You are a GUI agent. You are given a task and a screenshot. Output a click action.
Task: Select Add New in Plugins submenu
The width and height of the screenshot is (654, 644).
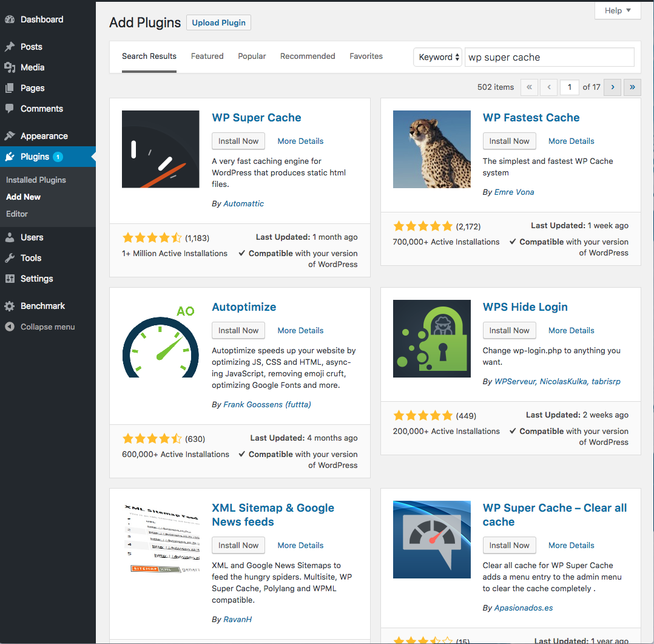tap(23, 197)
